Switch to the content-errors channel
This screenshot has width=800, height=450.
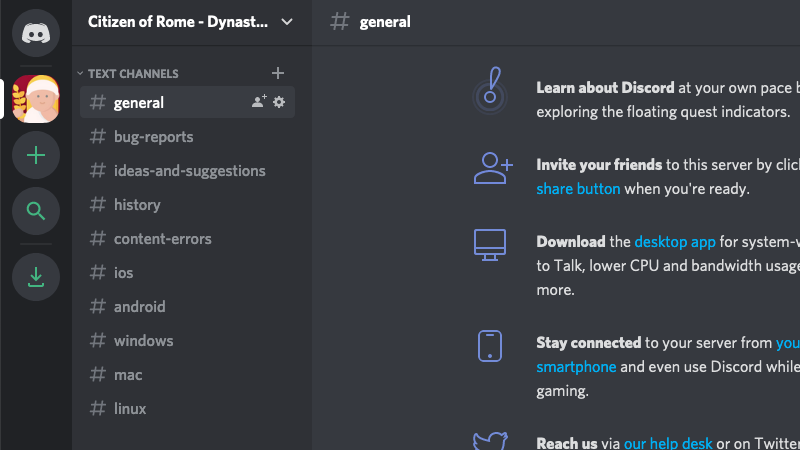[x=187, y=239]
